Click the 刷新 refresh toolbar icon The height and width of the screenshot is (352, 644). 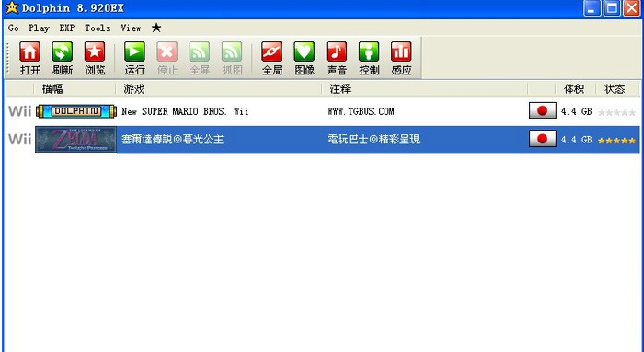coord(63,52)
